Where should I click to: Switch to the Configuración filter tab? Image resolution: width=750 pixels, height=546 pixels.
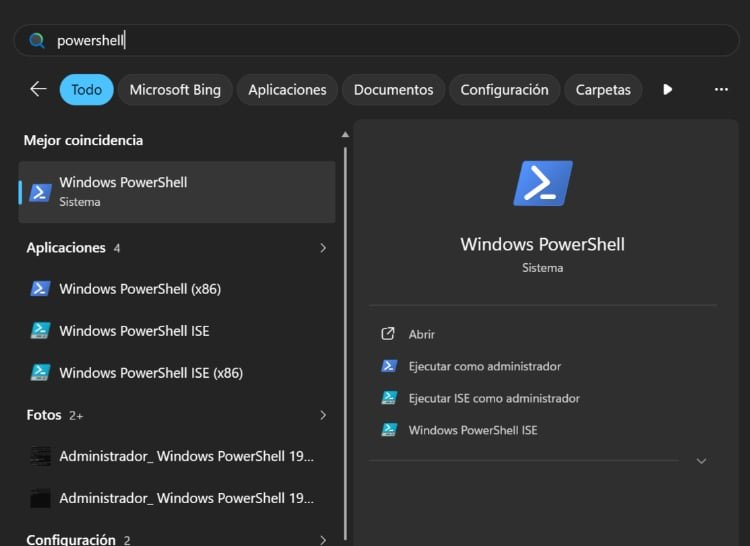(x=504, y=89)
